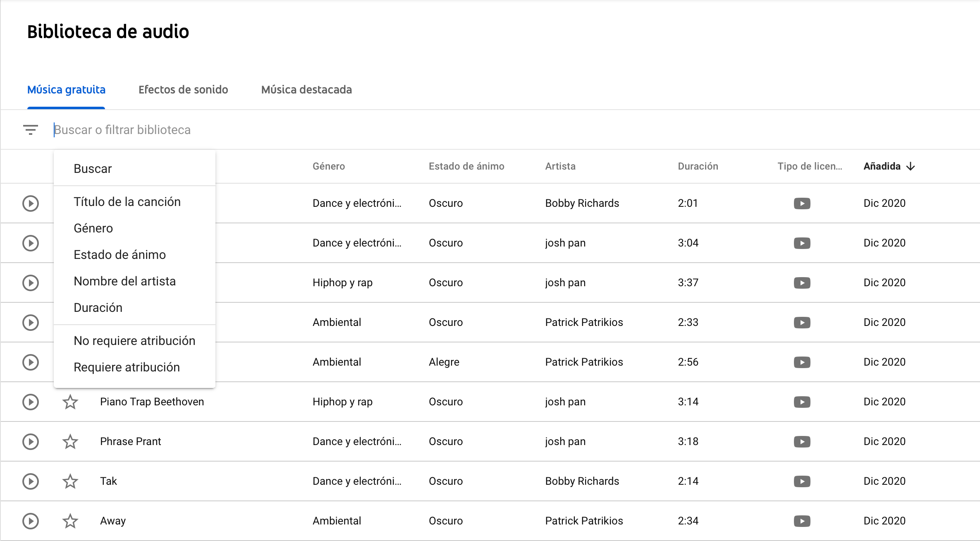Filter by No requiere atribución

134,341
